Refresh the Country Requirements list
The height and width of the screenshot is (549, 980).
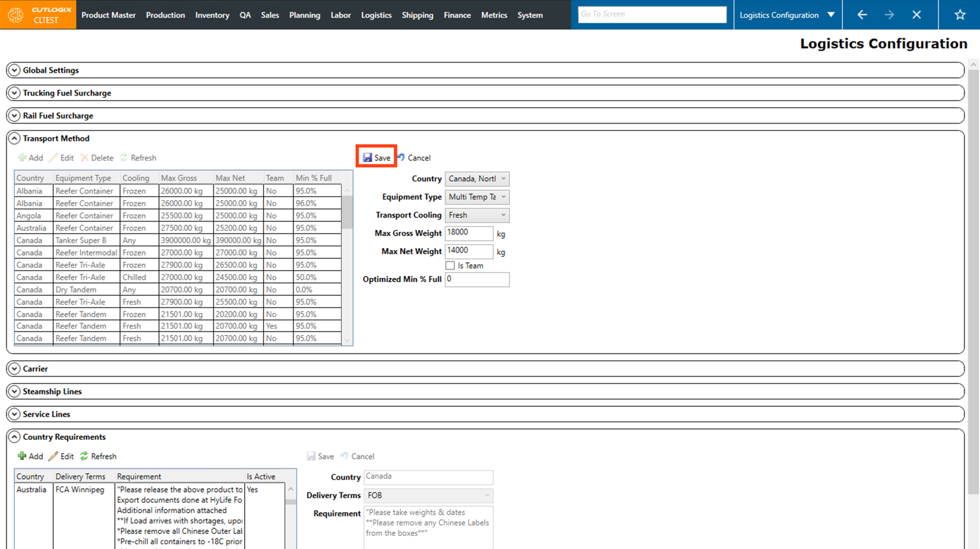tap(98, 456)
